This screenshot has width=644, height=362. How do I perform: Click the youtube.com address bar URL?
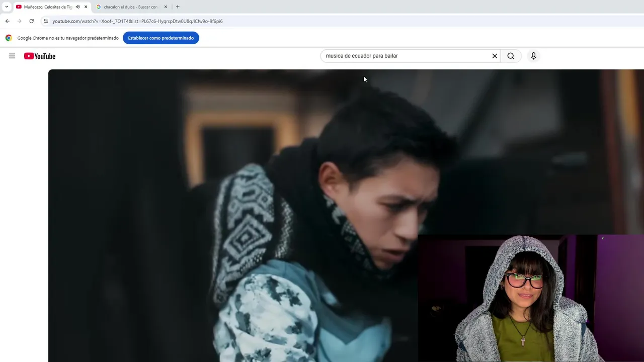click(x=137, y=21)
